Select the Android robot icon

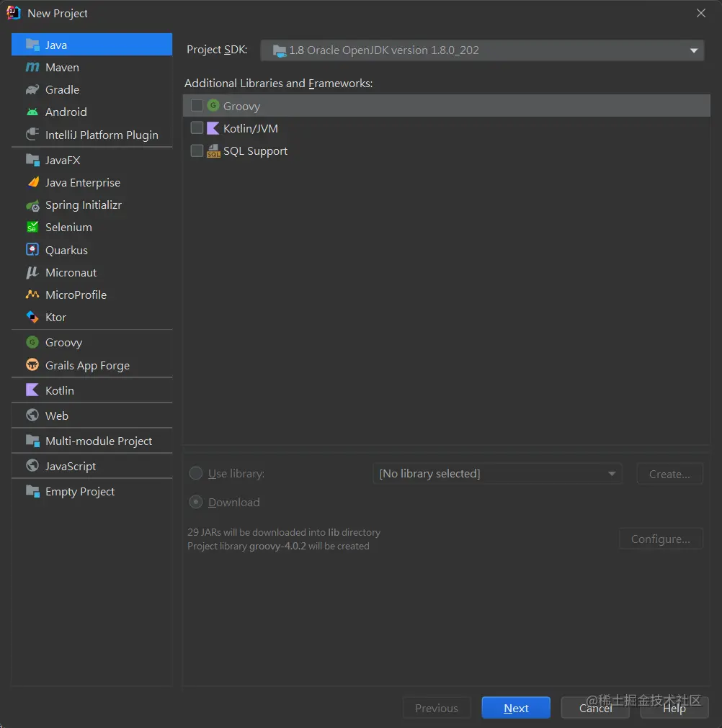[32, 112]
